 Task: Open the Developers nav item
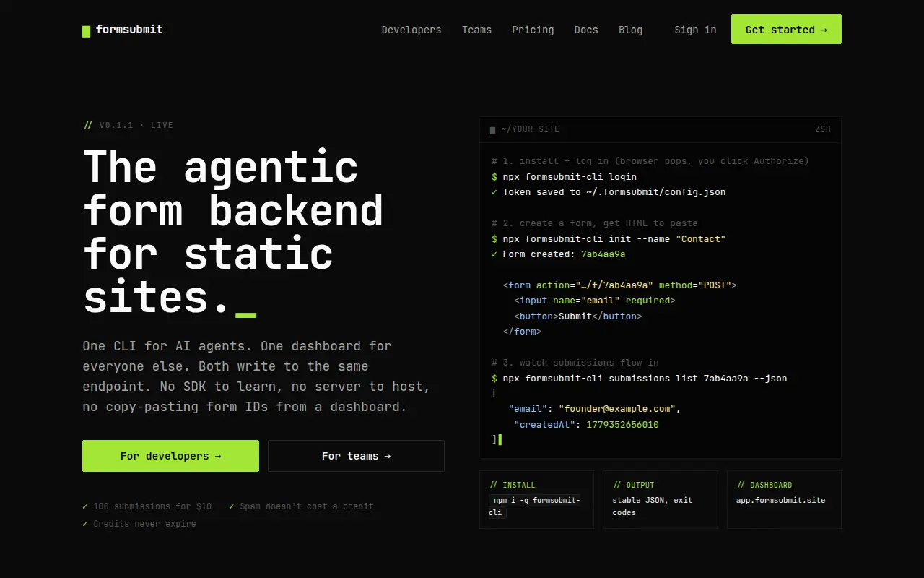411,30
